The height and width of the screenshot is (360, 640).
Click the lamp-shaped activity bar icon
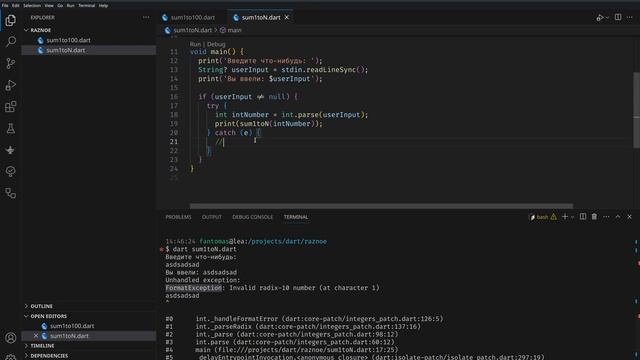tap(11, 150)
